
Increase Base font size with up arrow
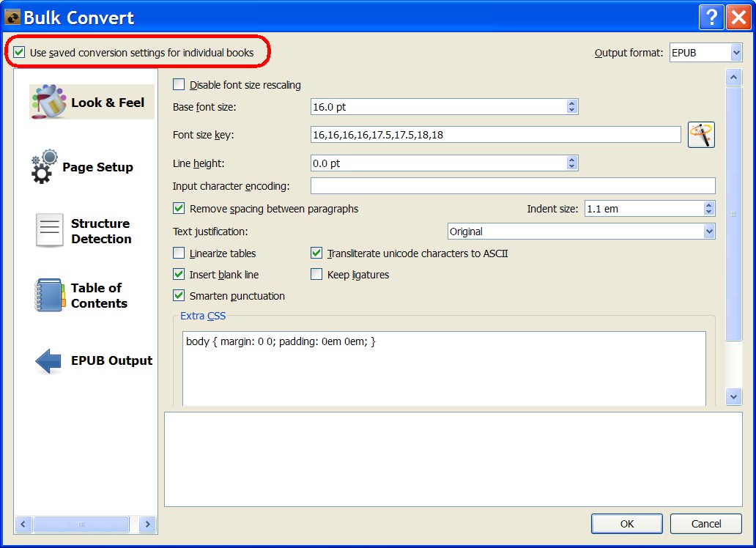click(572, 103)
